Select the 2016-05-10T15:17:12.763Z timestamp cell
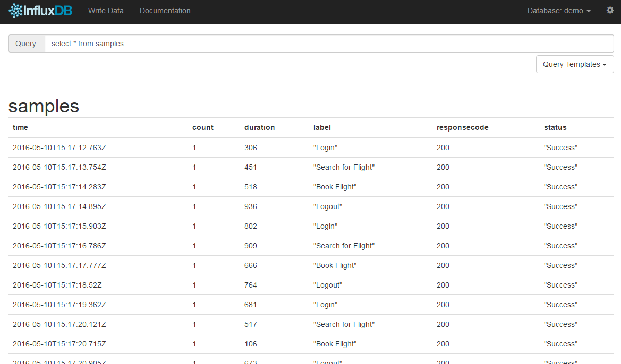621x364 pixels. coord(59,148)
